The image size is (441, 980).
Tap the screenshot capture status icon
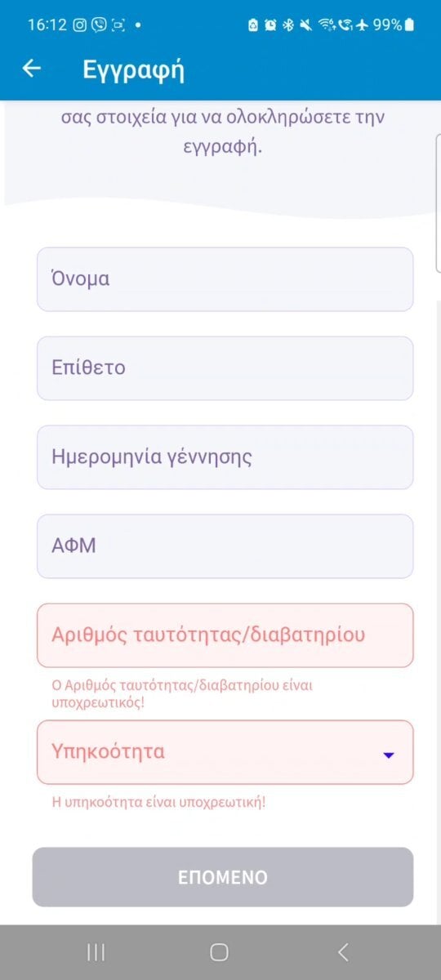coord(118,24)
